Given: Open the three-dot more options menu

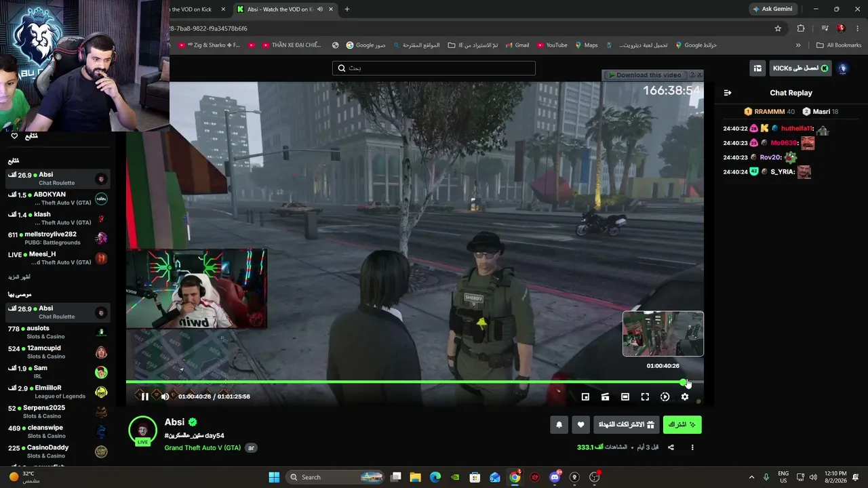Looking at the screenshot, I should [x=692, y=447].
